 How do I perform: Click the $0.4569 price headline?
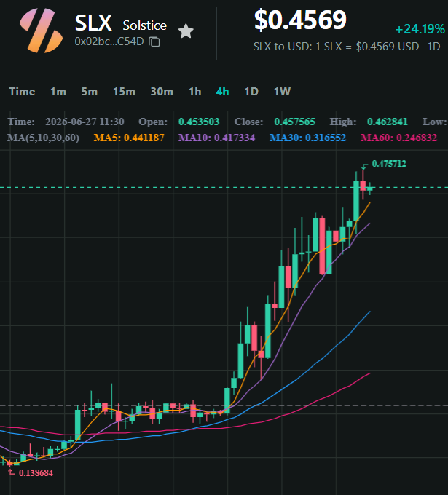300,20
